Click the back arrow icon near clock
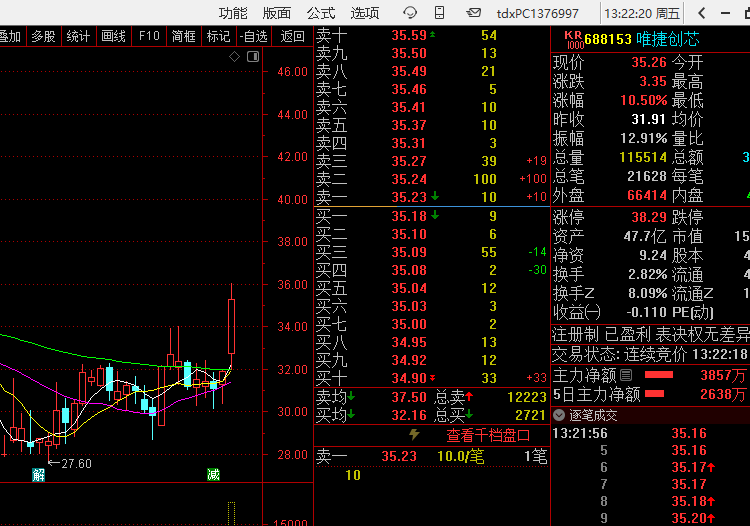 click(702, 13)
